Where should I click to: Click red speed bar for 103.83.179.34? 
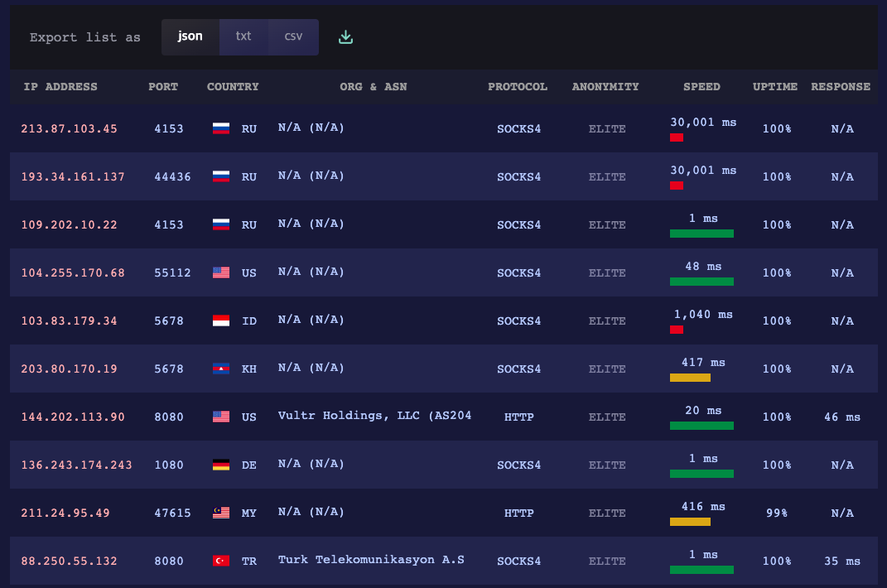677,330
